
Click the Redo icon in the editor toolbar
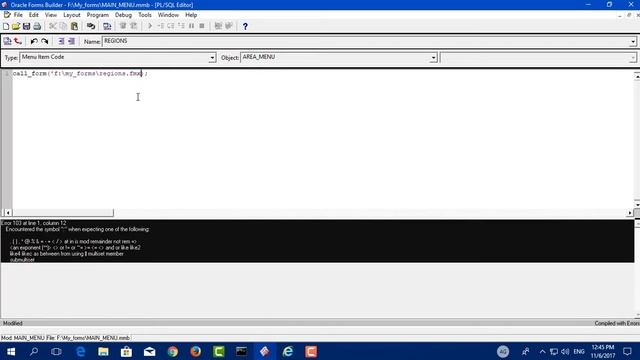(x=44, y=41)
